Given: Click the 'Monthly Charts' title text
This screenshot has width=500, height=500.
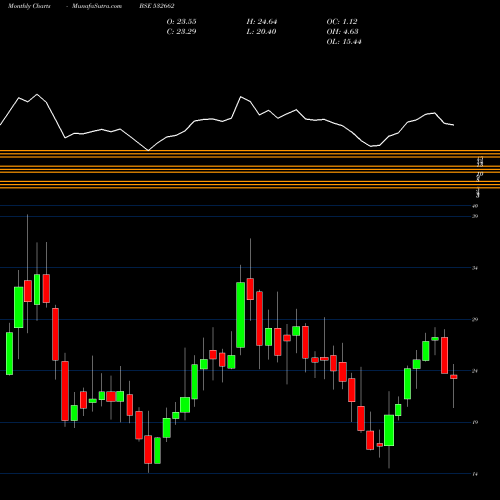Looking at the screenshot, I should (29, 6).
